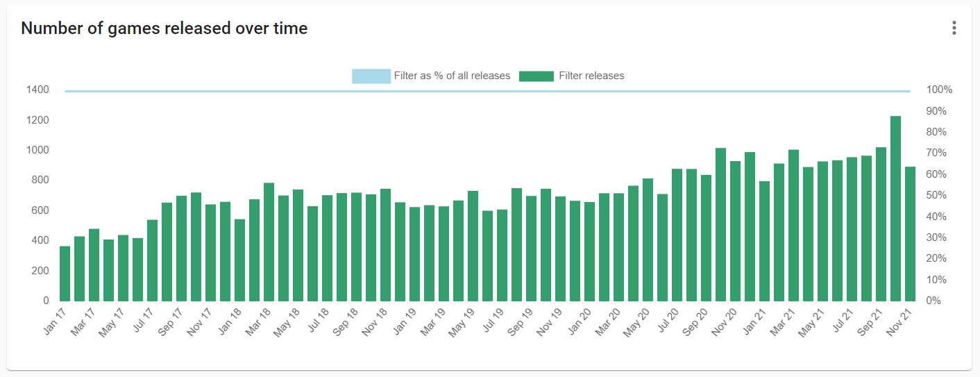Select the Jul 17 bar
This screenshot has width=980, height=377.
tap(152, 260)
